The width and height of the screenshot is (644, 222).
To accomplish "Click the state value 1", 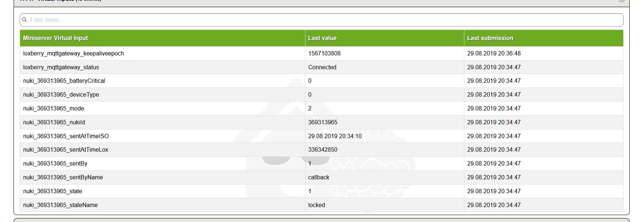I will [x=310, y=191].
